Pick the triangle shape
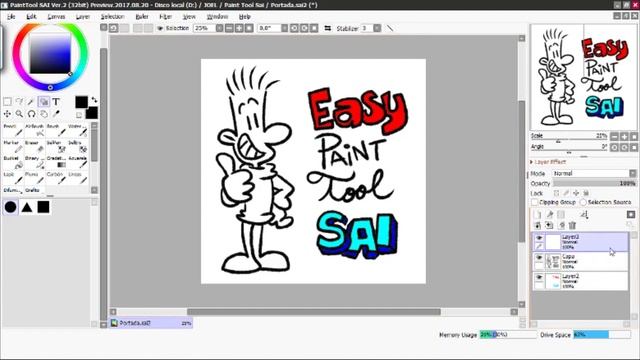Screen dimensions: 640x360 (x=27, y=207)
